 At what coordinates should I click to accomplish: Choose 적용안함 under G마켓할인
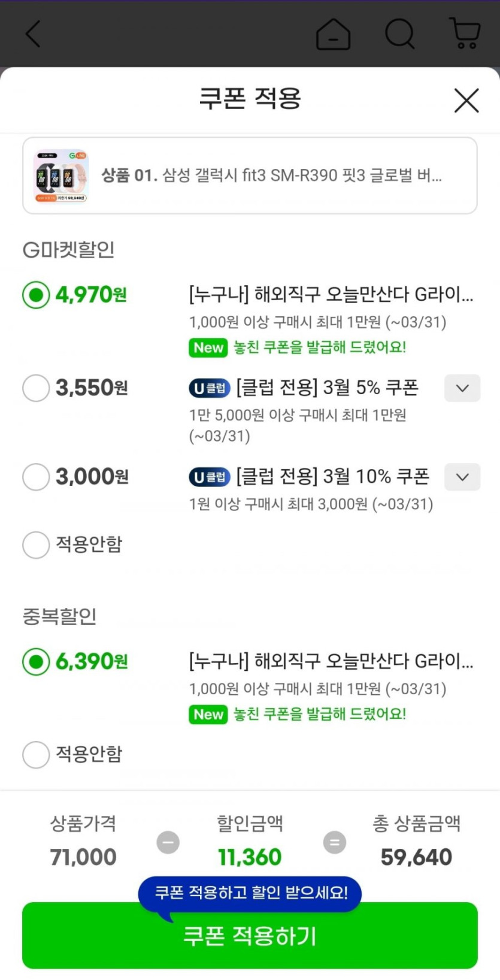point(36,545)
